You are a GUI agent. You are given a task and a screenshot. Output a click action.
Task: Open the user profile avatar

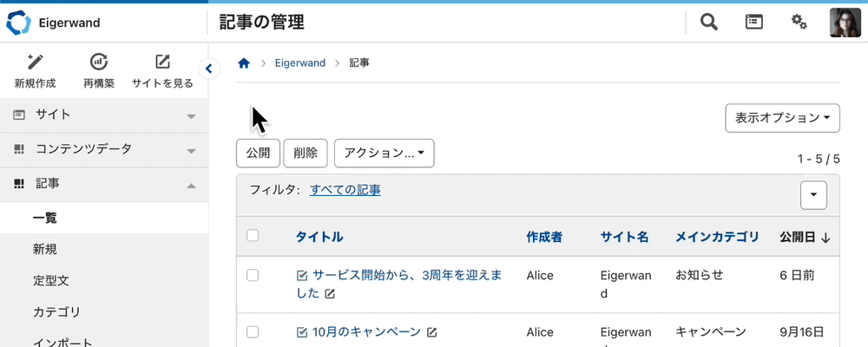pos(845,23)
